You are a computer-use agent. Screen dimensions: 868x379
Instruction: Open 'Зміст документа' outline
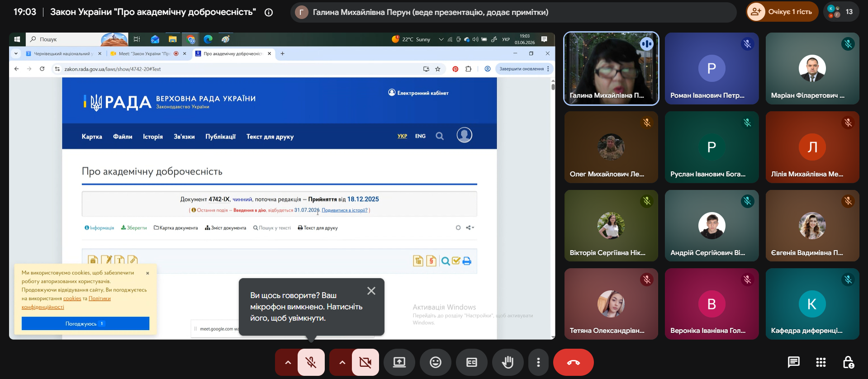coord(226,228)
